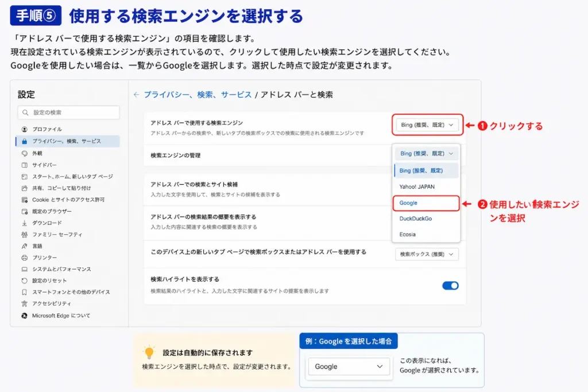
Task: Click the magnifier icon in settings search
Action: click(x=25, y=112)
